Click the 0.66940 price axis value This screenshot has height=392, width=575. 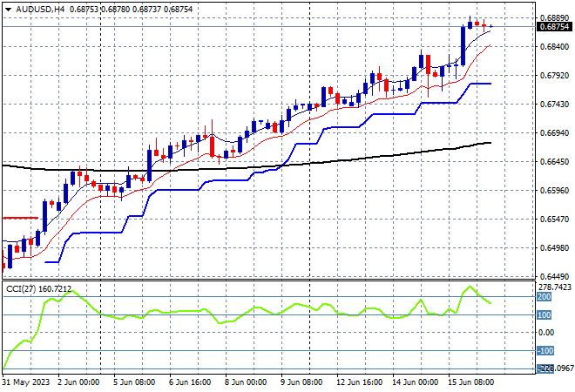click(x=554, y=132)
